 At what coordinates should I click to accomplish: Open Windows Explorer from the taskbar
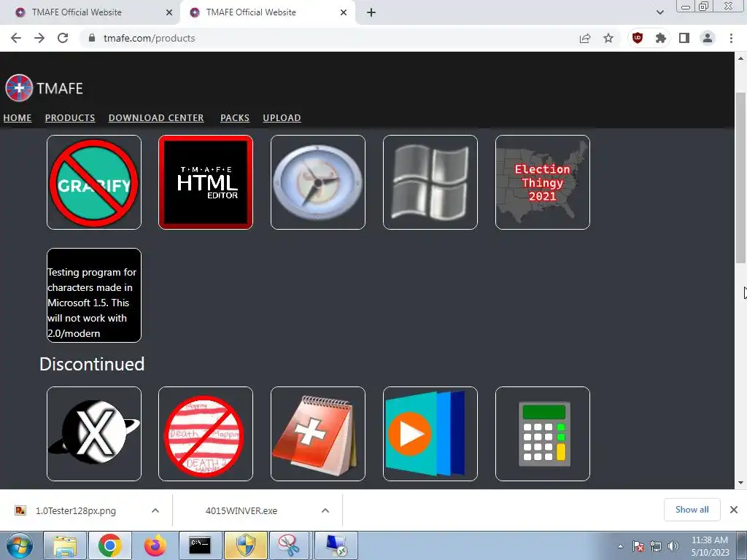[x=65, y=545]
